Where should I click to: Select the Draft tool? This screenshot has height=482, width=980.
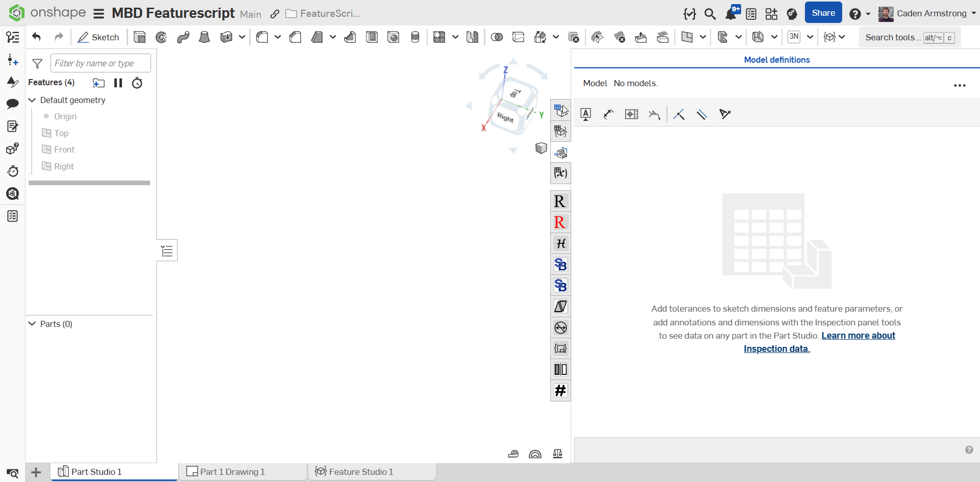tap(317, 37)
